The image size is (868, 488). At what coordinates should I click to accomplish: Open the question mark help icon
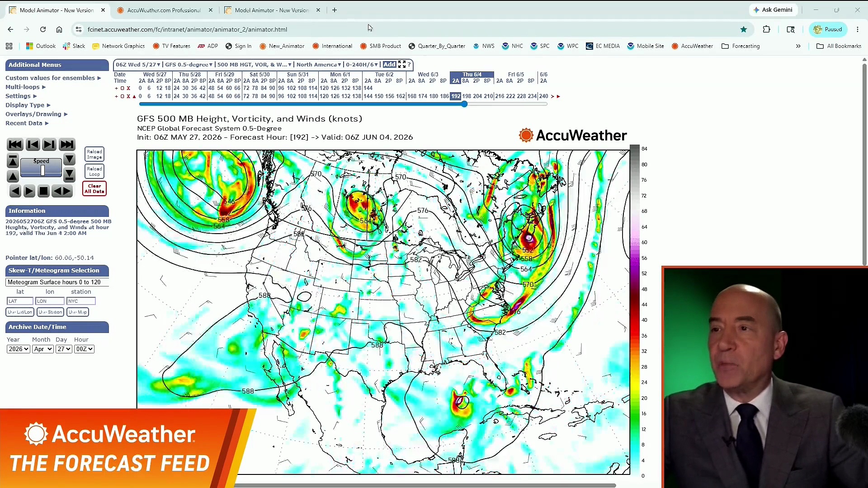pyautogui.click(x=409, y=65)
